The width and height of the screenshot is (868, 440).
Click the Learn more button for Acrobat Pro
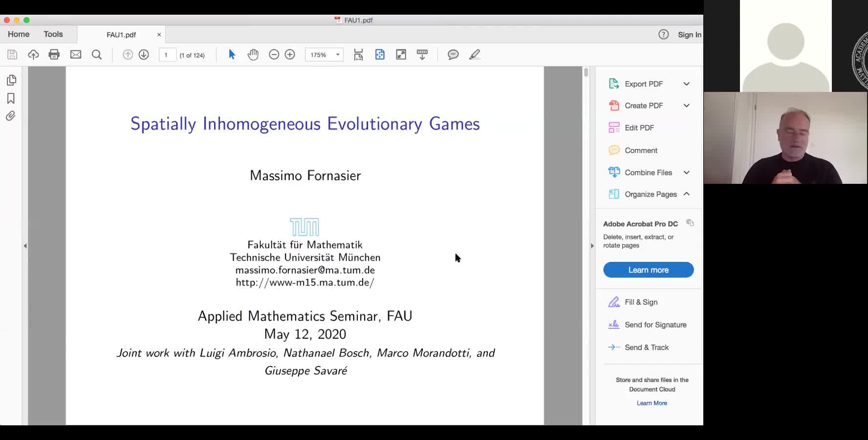(648, 269)
